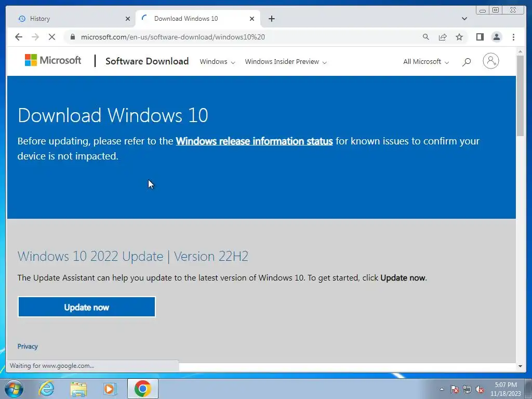The width and height of the screenshot is (532, 399).
Task: Open Chrome side panel
Action: [x=480, y=37]
